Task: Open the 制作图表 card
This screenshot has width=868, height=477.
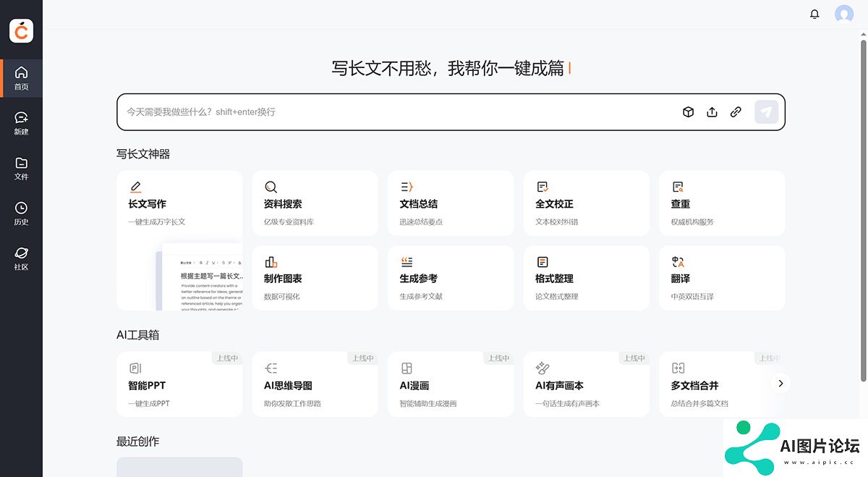Action: pos(315,278)
